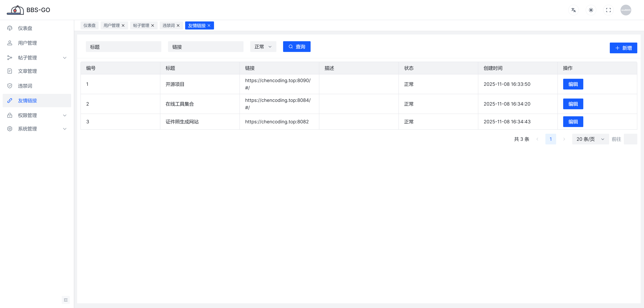Screen dimensions: 644x308
Task: Close the 违禁词 tab
Action: tap(178, 25)
